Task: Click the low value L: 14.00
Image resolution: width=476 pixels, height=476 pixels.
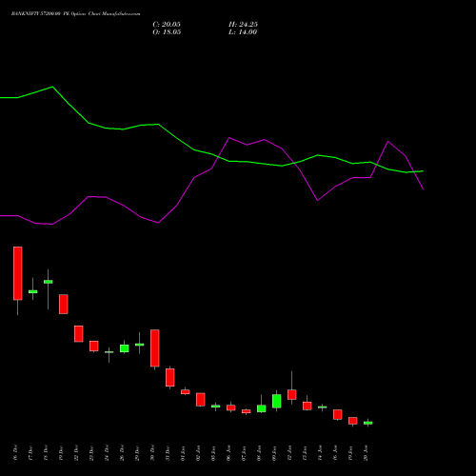Action: [x=243, y=32]
